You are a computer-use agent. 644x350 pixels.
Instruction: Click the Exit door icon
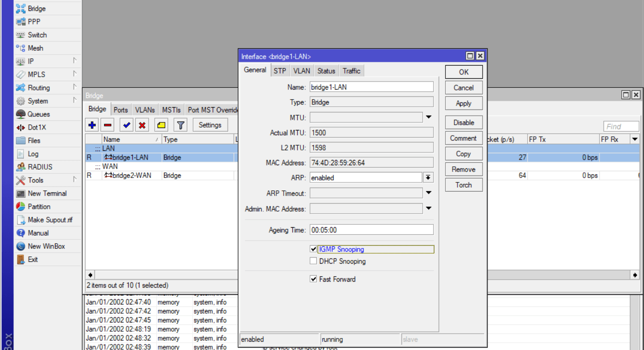click(21, 259)
